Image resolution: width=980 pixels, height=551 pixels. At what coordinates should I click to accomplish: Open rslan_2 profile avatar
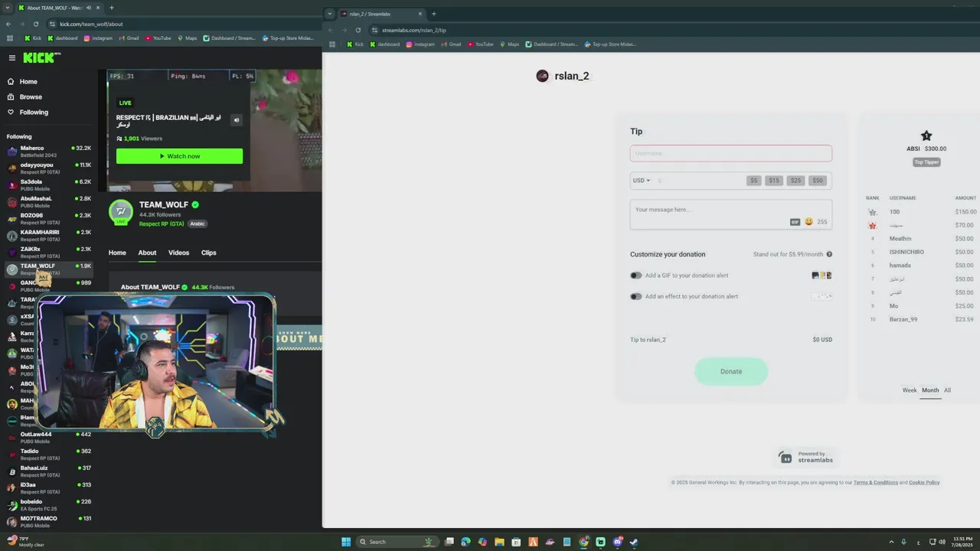coord(542,76)
